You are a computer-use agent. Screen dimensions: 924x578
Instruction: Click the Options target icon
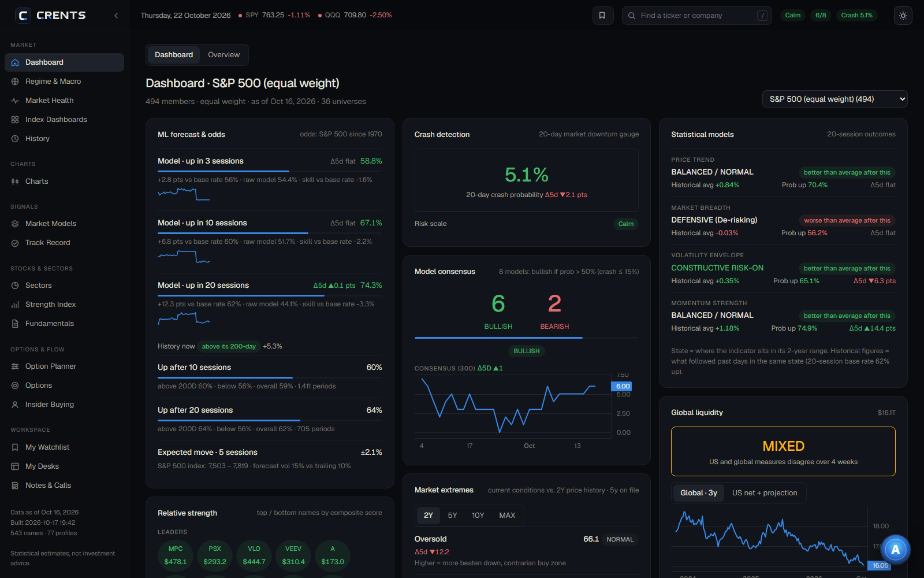pos(15,386)
